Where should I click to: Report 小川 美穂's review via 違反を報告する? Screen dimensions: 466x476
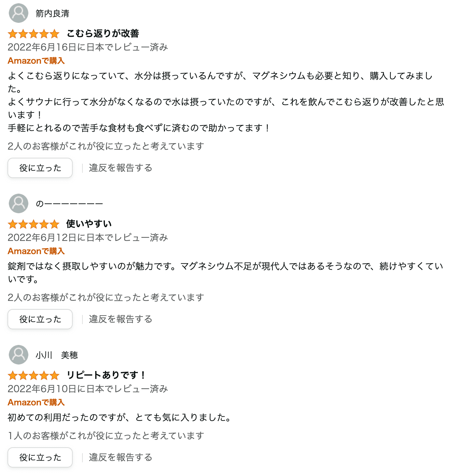121,457
